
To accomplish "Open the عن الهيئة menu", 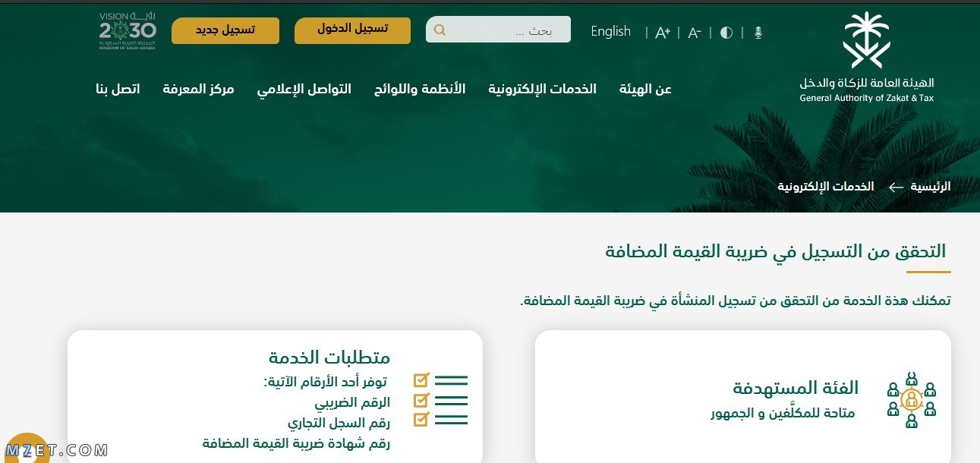I will pos(645,90).
